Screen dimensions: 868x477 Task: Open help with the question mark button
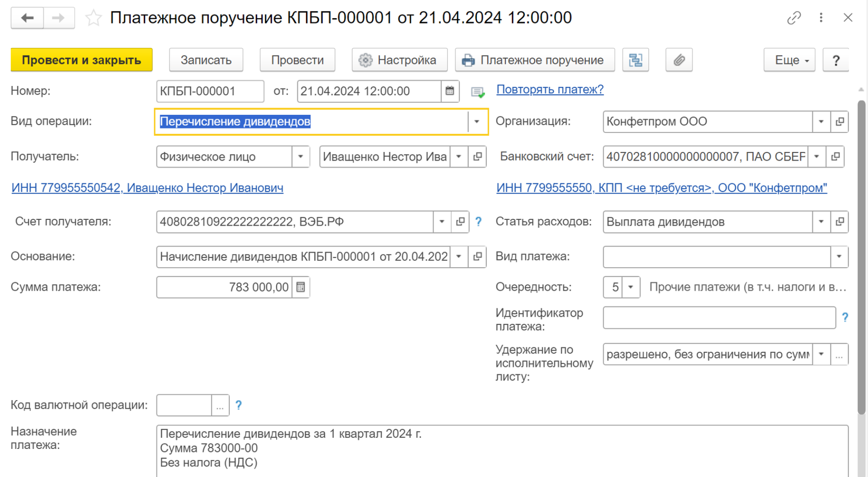pyautogui.click(x=835, y=60)
